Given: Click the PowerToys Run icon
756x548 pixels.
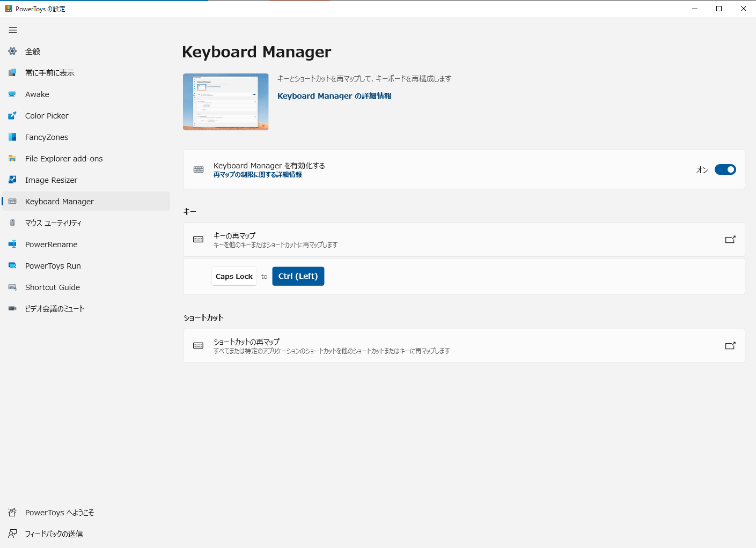Looking at the screenshot, I should click(12, 265).
